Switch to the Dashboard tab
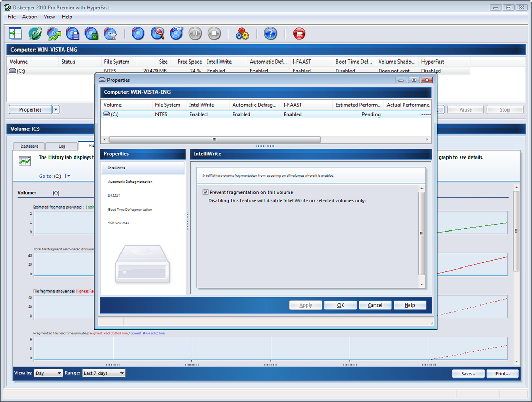The height and width of the screenshot is (402, 532). pos(29,146)
